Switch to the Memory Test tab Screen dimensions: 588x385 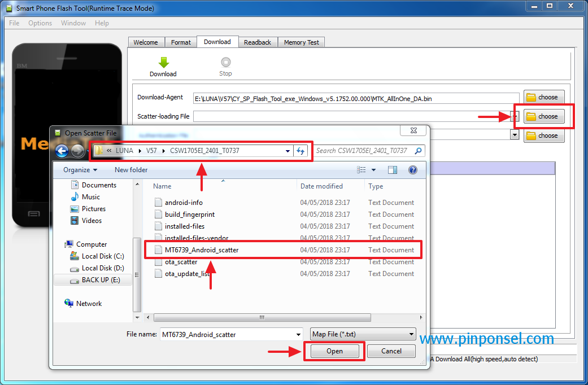point(302,42)
